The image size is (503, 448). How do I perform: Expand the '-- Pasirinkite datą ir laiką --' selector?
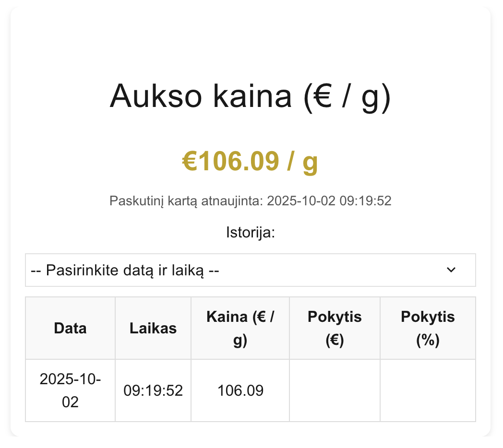251,270
